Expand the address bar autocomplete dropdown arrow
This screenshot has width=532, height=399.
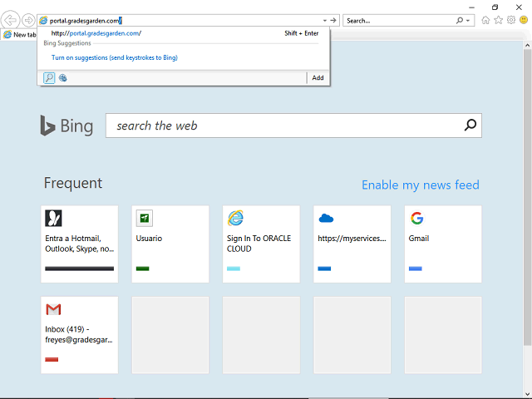[325, 21]
